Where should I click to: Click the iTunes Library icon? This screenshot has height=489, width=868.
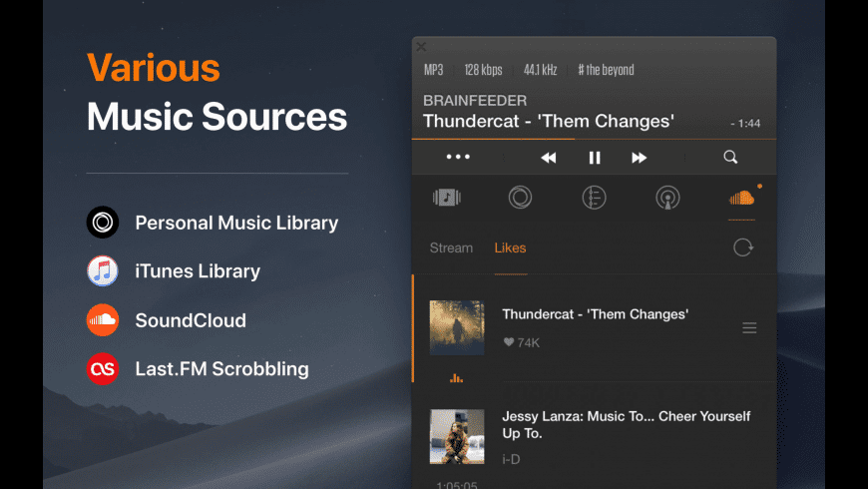103,270
